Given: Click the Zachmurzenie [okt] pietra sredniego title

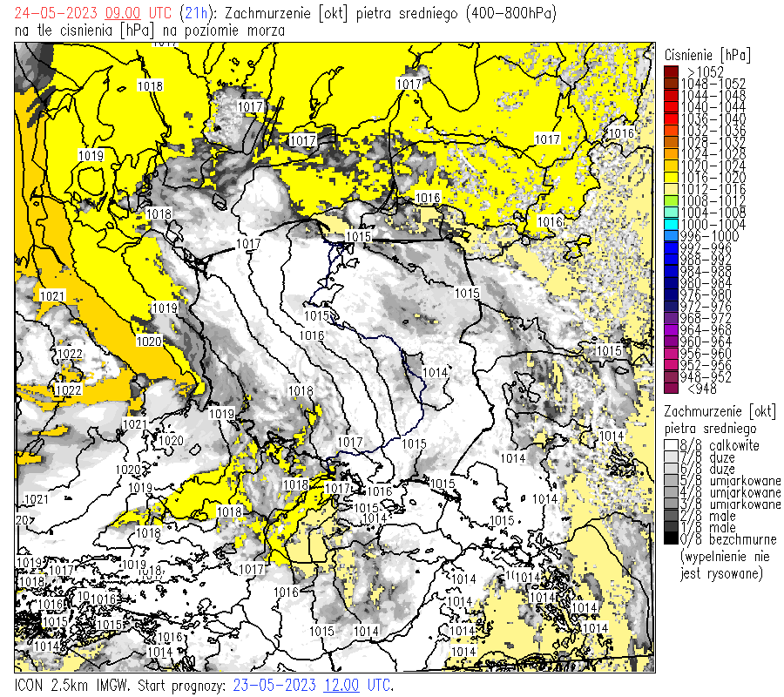Looking at the screenshot, I should click(x=341, y=13).
